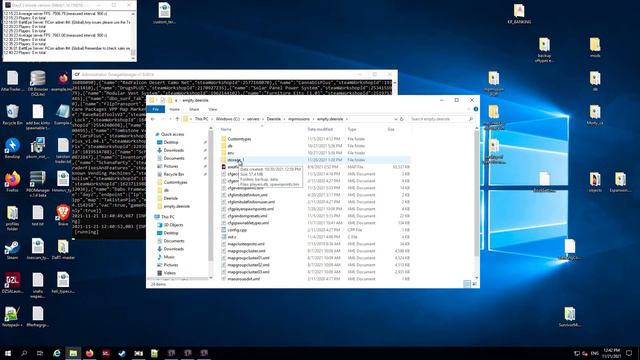The width and height of the screenshot is (640, 360).
Task: Open the SurvivorMi... desktop folder
Action: coord(569,317)
